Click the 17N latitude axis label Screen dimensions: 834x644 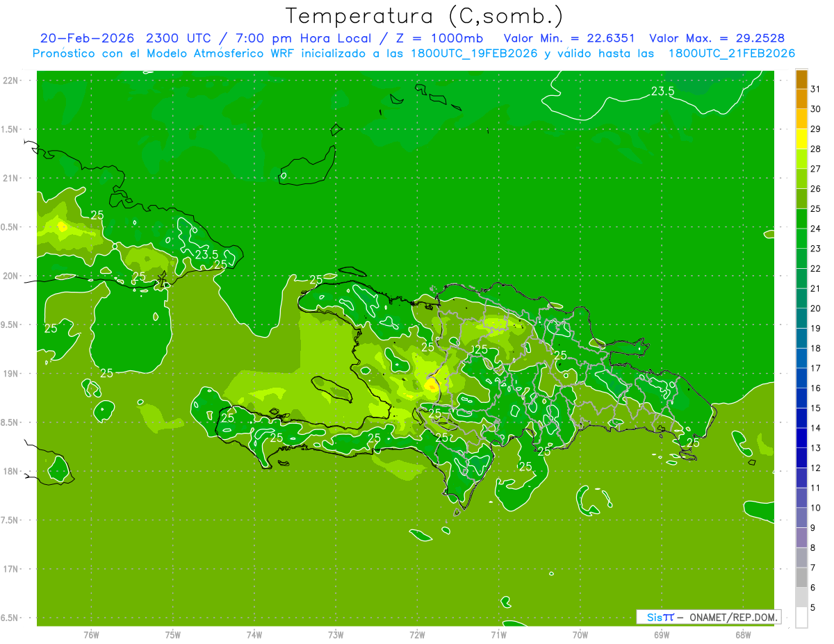coord(11,569)
